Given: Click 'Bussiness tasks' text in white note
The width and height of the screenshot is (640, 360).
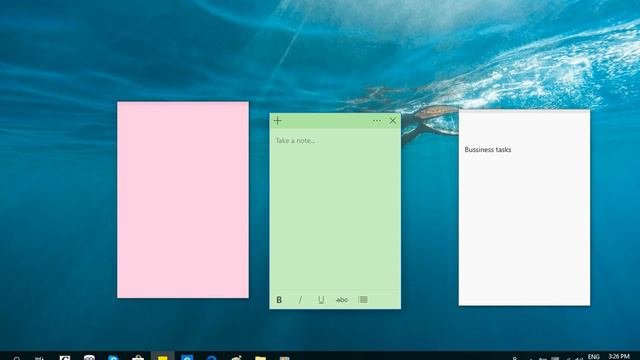Looking at the screenshot, I should coord(488,150).
